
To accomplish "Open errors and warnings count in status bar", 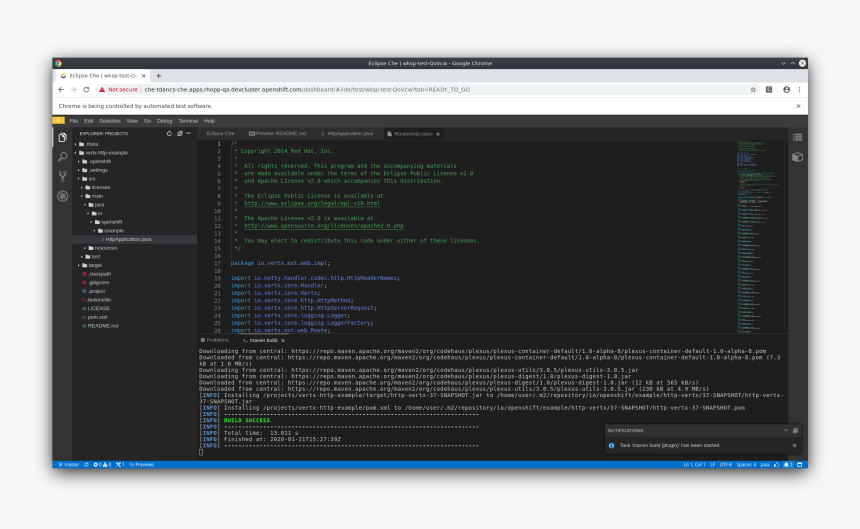I will [102, 465].
